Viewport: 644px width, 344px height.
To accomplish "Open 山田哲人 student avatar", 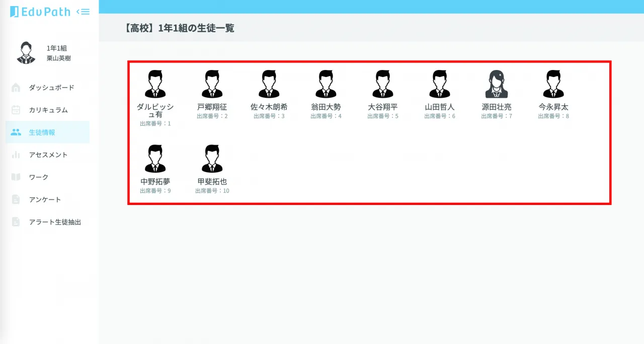I will [x=440, y=84].
